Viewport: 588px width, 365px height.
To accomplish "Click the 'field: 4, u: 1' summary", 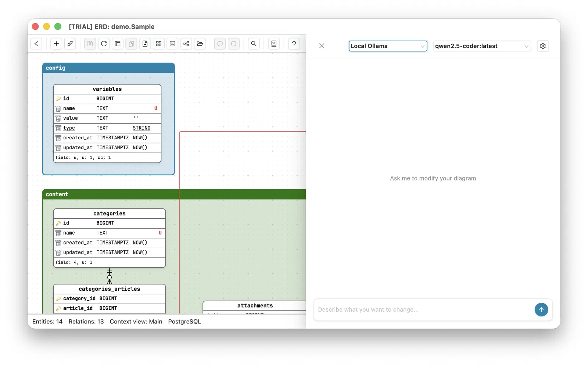I will [x=74, y=262].
